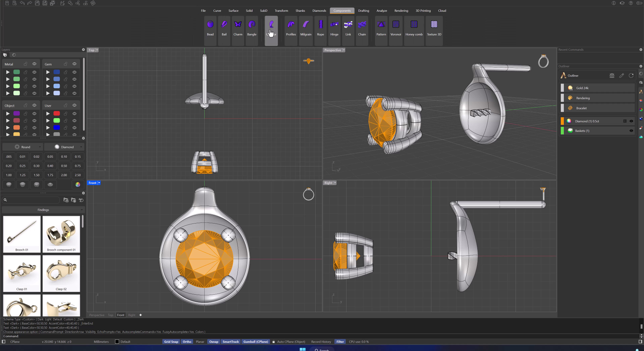Expand the Findings category dropdown
This screenshot has width=644, height=351.
[43, 210]
